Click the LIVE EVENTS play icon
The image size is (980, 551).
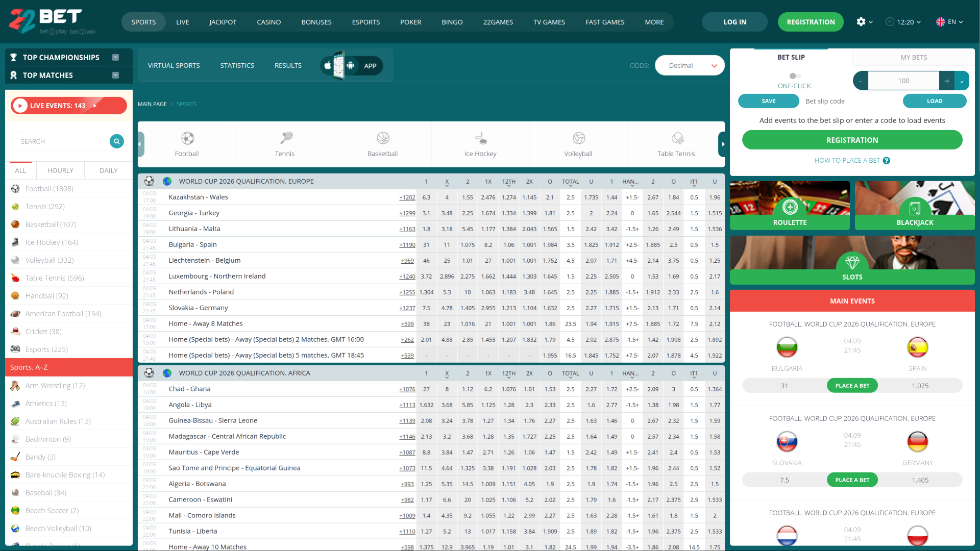click(20, 106)
